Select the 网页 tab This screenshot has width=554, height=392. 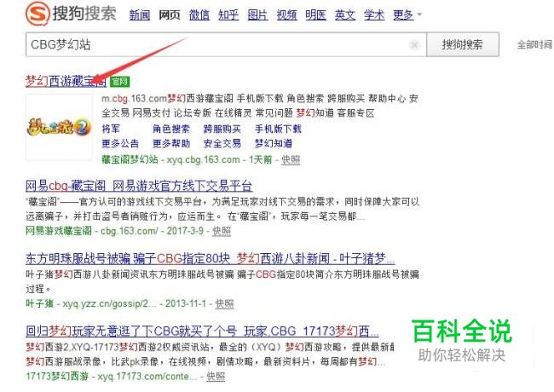170,14
